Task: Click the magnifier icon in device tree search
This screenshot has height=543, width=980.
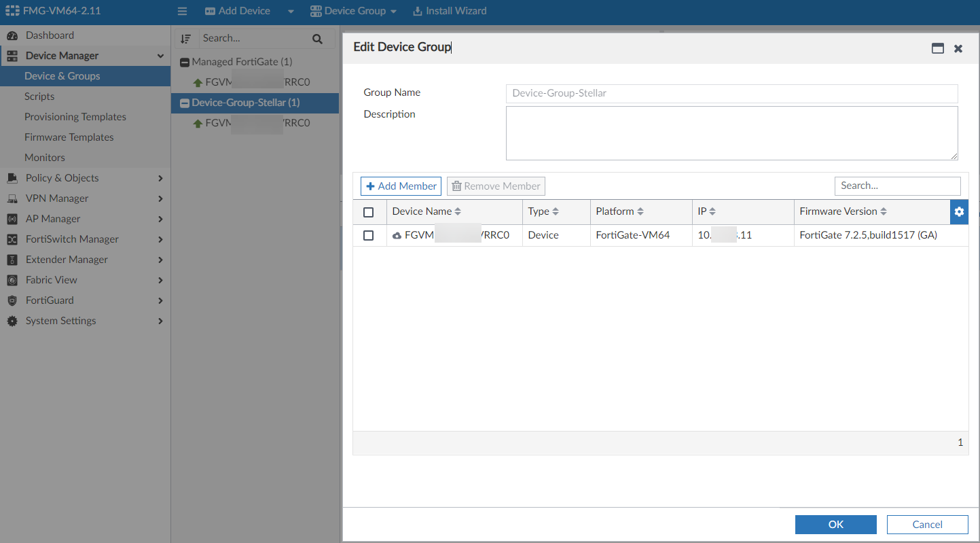Action: coord(317,39)
